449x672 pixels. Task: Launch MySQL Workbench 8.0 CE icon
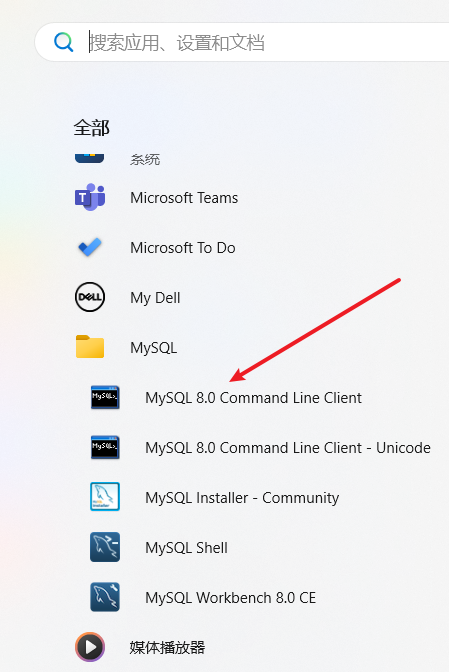click(105, 597)
